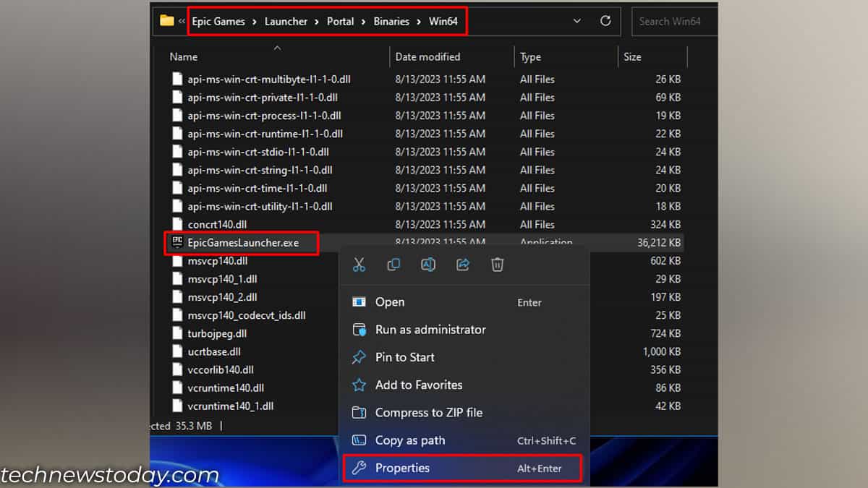The width and height of the screenshot is (868, 488).
Task: Click the Cut icon in context menu
Action: (359, 265)
